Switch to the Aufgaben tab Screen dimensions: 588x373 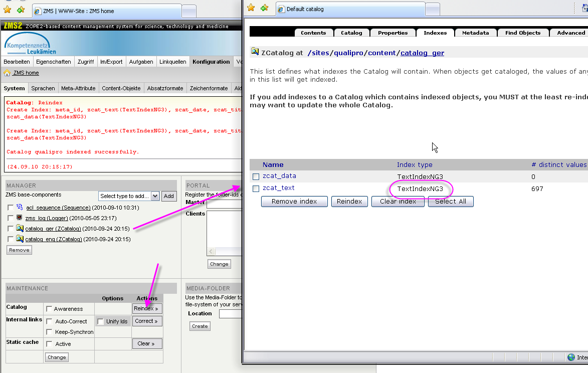(141, 62)
